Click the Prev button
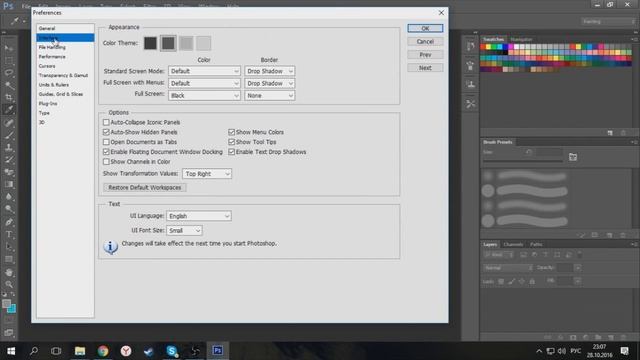The height and width of the screenshot is (360, 640). 425,55
